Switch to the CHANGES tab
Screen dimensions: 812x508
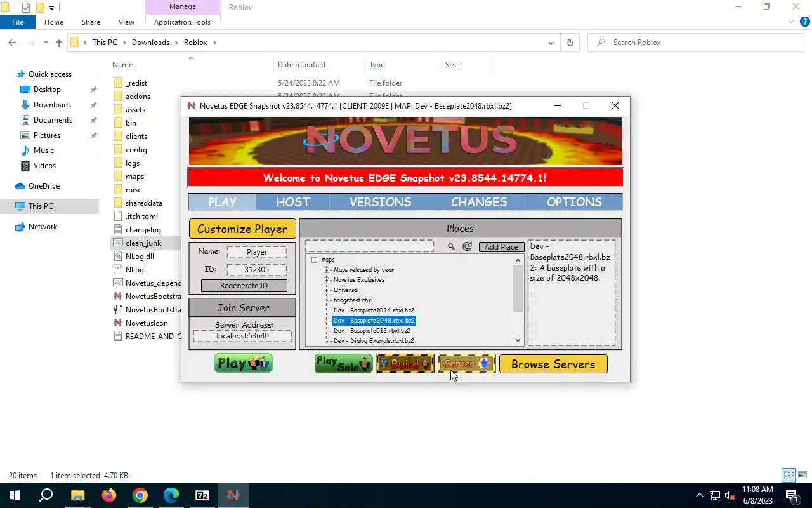tap(479, 202)
